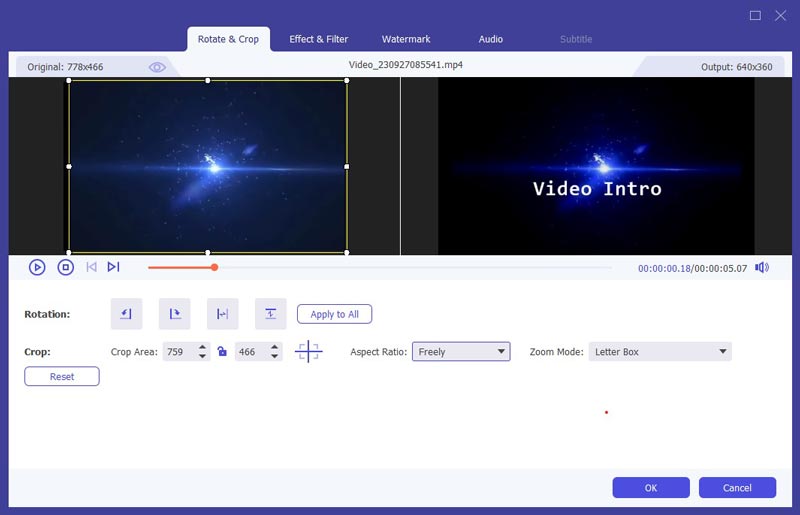Viewport: 800px width, 515px height.
Task: Mute the volume speaker icon
Action: tap(762, 267)
